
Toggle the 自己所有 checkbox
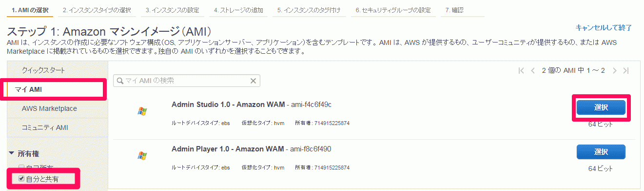21,168
